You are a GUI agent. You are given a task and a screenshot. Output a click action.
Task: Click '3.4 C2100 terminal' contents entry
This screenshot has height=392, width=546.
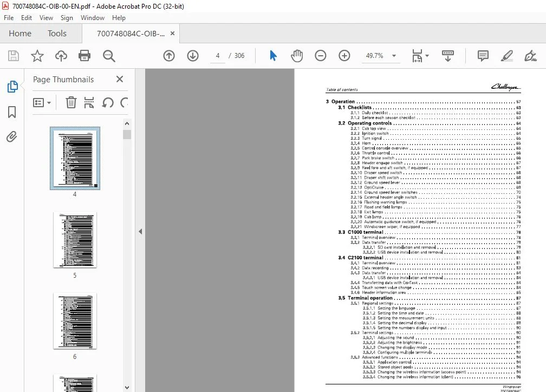430,258
